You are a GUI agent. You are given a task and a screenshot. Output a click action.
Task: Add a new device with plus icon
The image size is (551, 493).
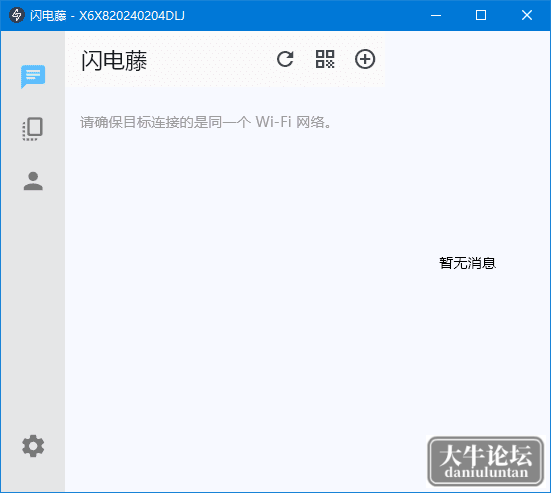(365, 59)
